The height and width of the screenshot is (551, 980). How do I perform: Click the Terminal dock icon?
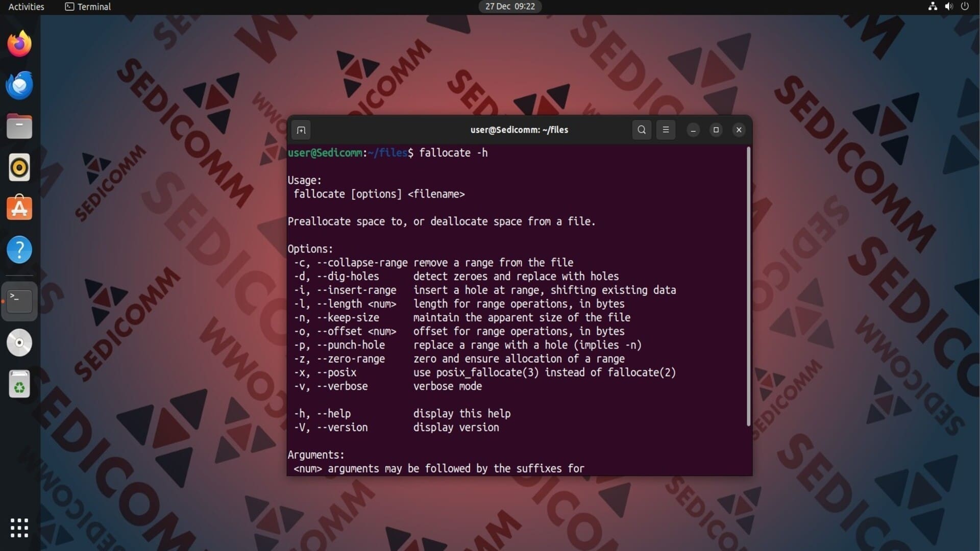(19, 301)
